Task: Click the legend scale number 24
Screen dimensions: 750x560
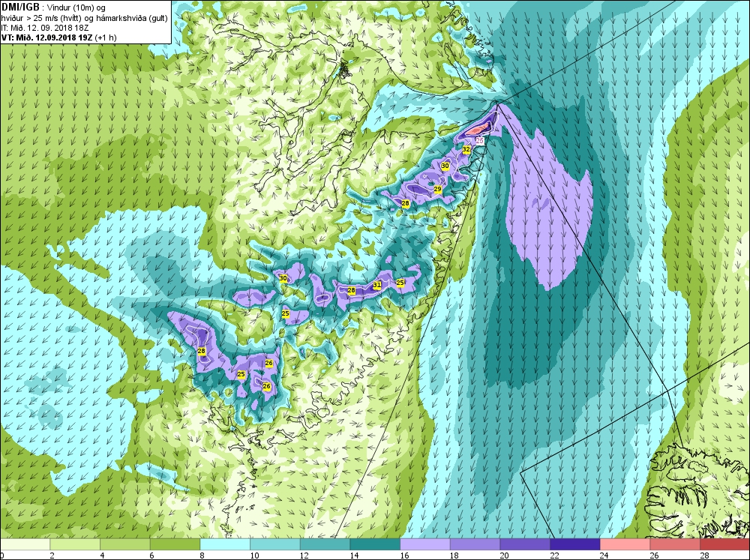Action: 604,556
